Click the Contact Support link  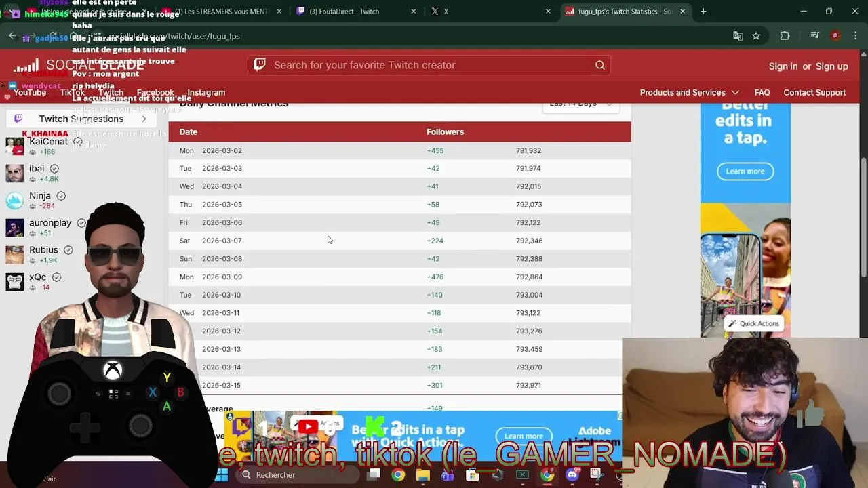pos(814,92)
